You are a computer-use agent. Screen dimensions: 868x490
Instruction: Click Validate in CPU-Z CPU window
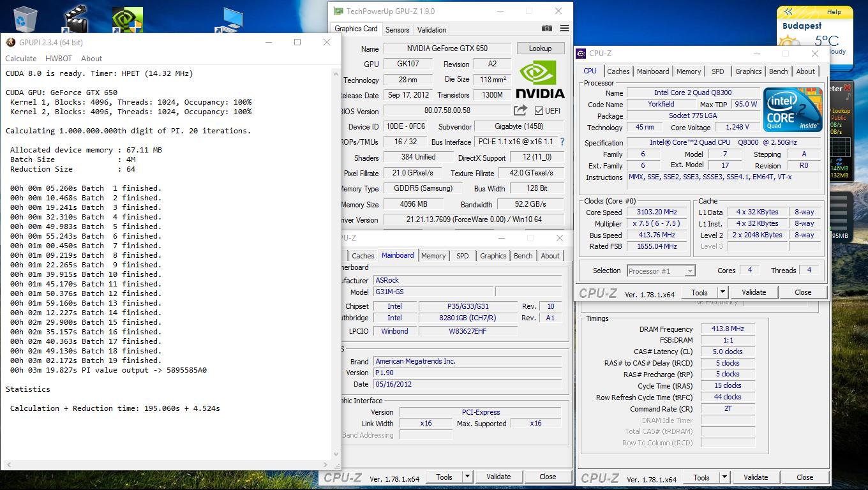tap(754, 292)
